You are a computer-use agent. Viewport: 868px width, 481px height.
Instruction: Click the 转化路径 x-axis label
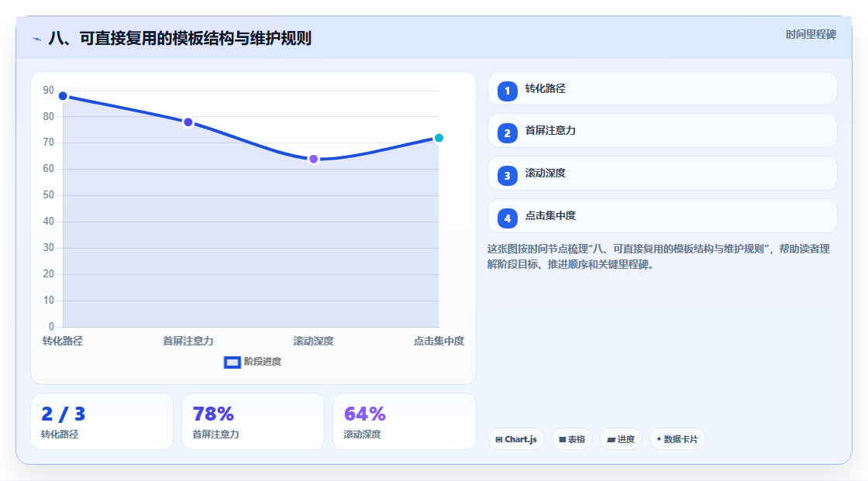click(x=63, y=341)
